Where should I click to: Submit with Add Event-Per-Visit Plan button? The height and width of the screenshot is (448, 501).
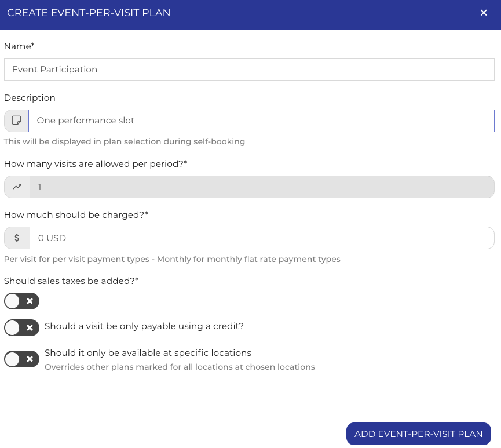pyautogui.click(x=418, y=434)
